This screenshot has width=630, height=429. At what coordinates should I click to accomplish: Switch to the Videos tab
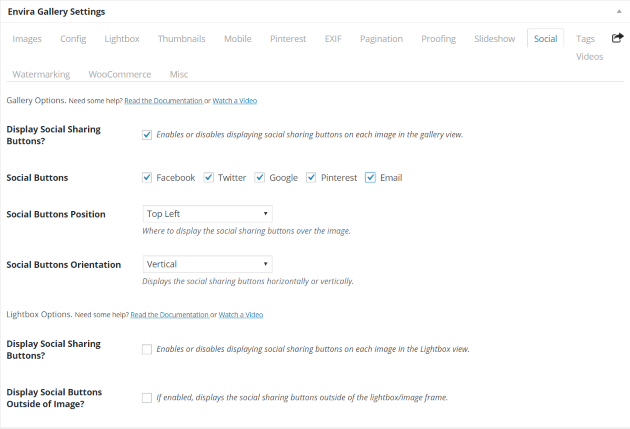pyautogui.click(x=589, y=57)
